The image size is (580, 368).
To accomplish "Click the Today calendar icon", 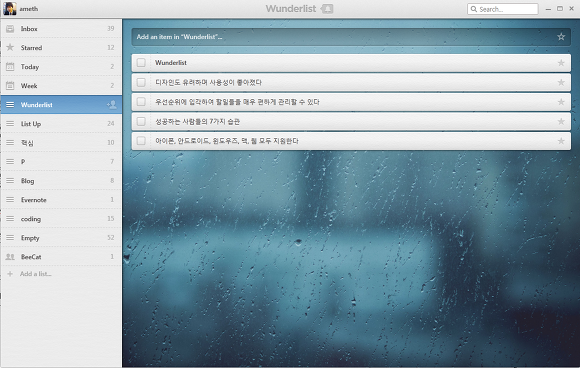I will 10,67.
